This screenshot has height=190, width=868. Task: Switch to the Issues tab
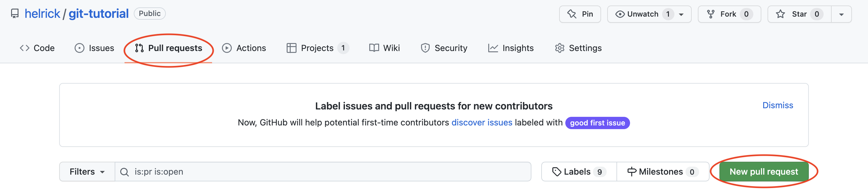point(94,48)
